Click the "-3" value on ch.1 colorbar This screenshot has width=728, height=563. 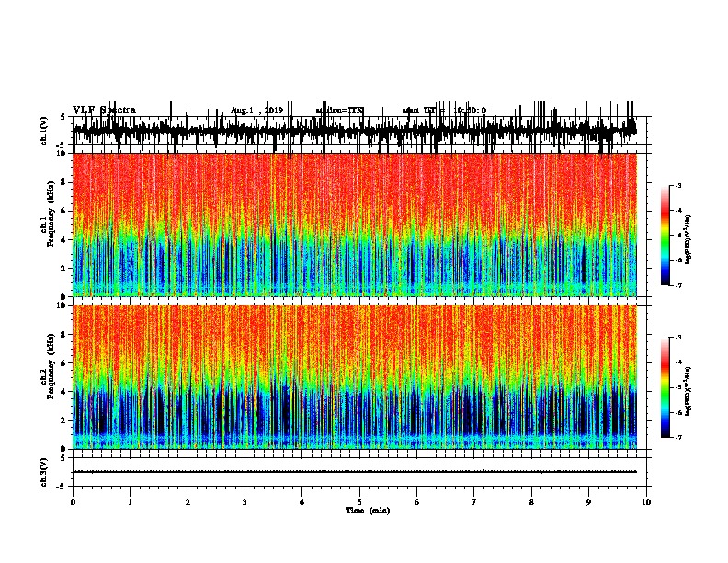pyautogui.click(x=677, y=185)
